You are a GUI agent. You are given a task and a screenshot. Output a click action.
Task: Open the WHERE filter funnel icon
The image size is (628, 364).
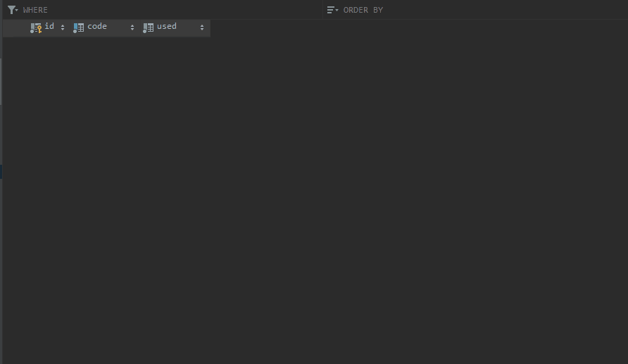click(x=13, y=10)
